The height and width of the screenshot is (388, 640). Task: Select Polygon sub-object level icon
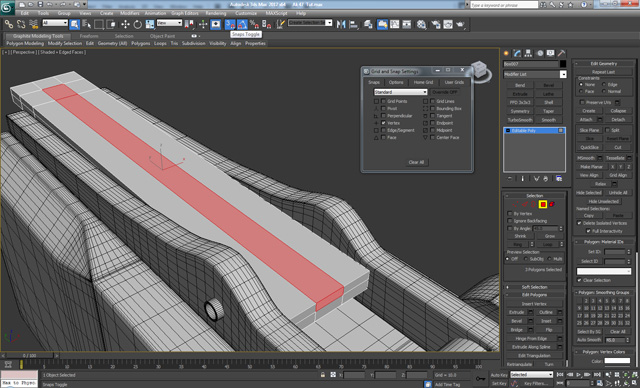pyautogui.click(x=543, y=204)
